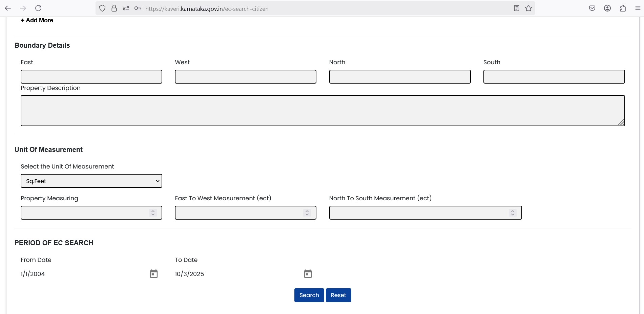This screenshot has width=644, height=314.
Task: Click the East To West Measurement (ect) label
Action: tap(223, 198)
